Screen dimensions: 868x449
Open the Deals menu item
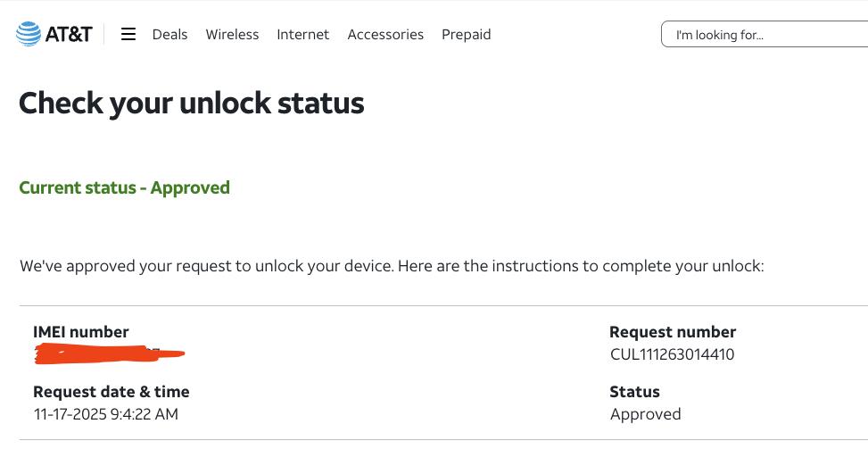pyautogui.click(x=169, y=35)
